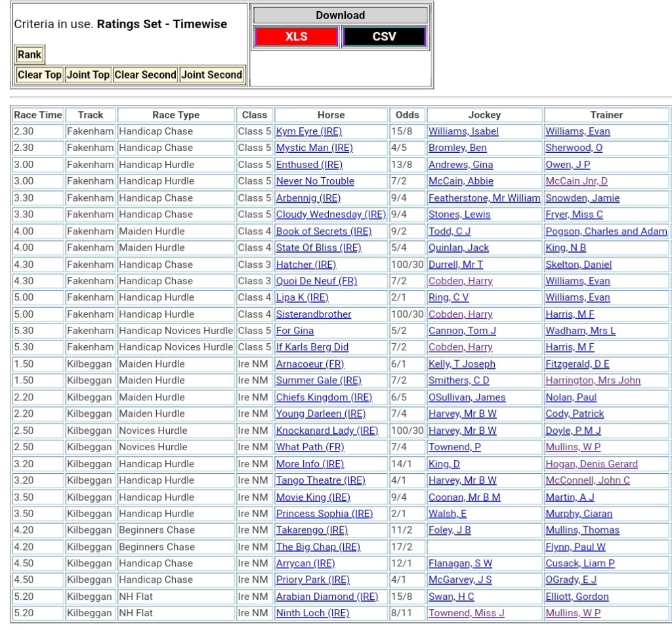The width and height of the screenshot is (672, 630).
Task: View jockey Bromley, Ben profile
Action: 457,148
